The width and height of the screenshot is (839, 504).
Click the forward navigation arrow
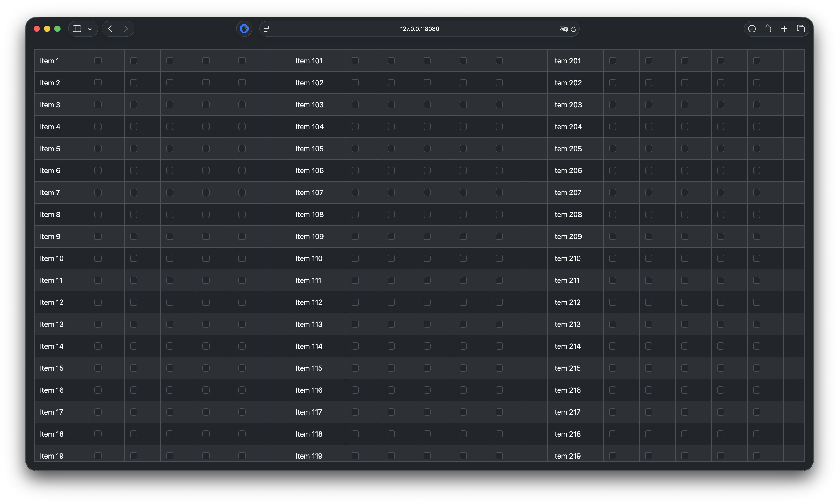click(126, 29)
